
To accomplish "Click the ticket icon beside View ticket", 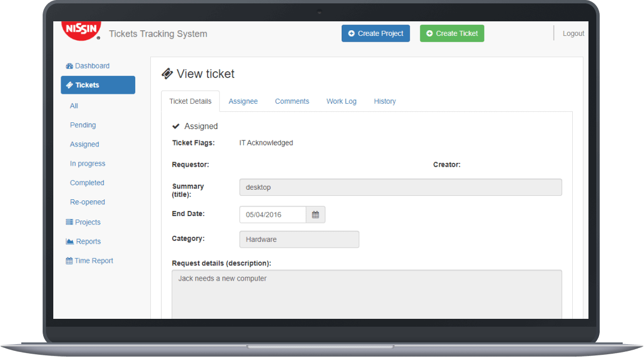I will click(167, 73).
